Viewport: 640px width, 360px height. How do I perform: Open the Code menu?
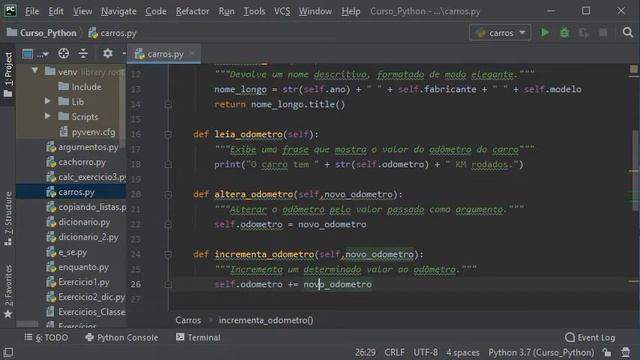[156, 11]
